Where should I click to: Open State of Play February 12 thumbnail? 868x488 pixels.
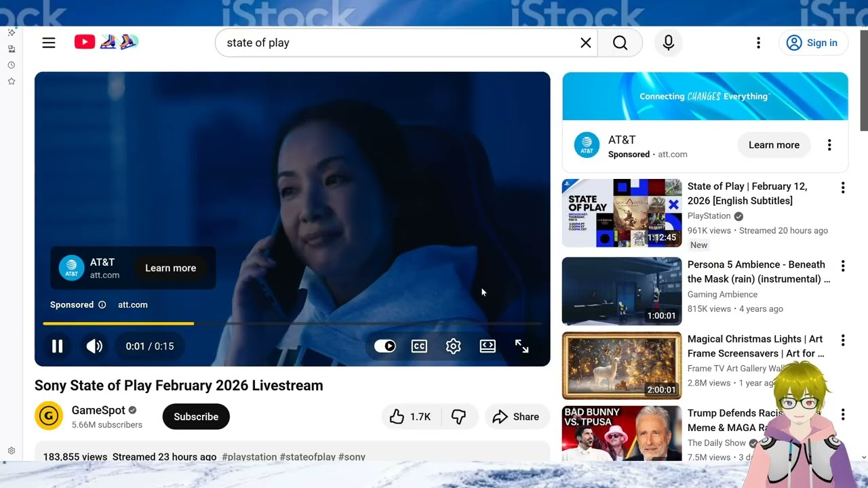coord(622,213)
